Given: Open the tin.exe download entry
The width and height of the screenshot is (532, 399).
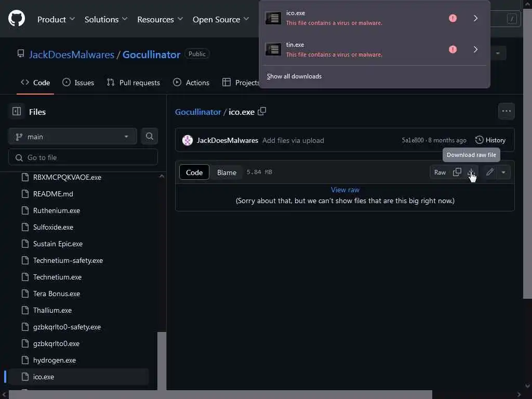Looking at the screenshot, I should coord(353,49).
